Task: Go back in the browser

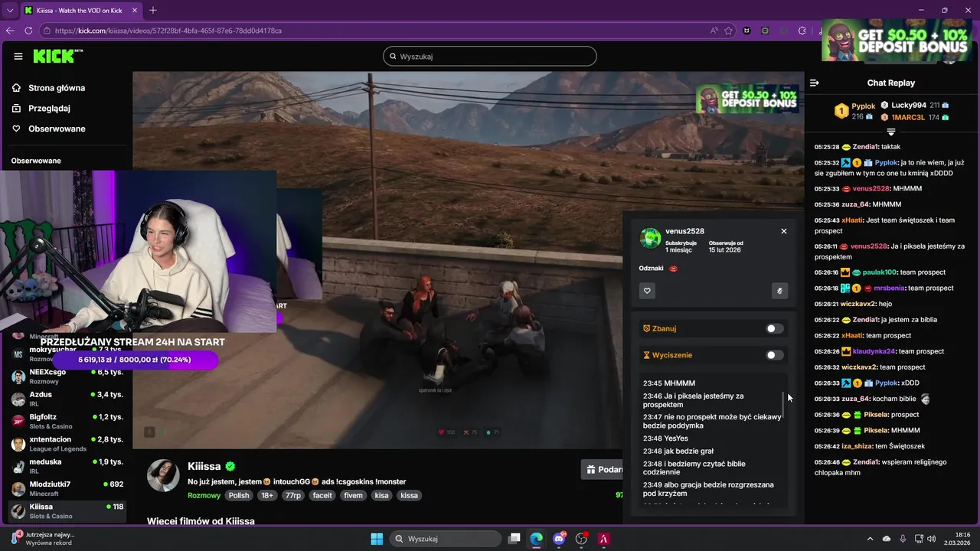Action: (x=10, y=31)
